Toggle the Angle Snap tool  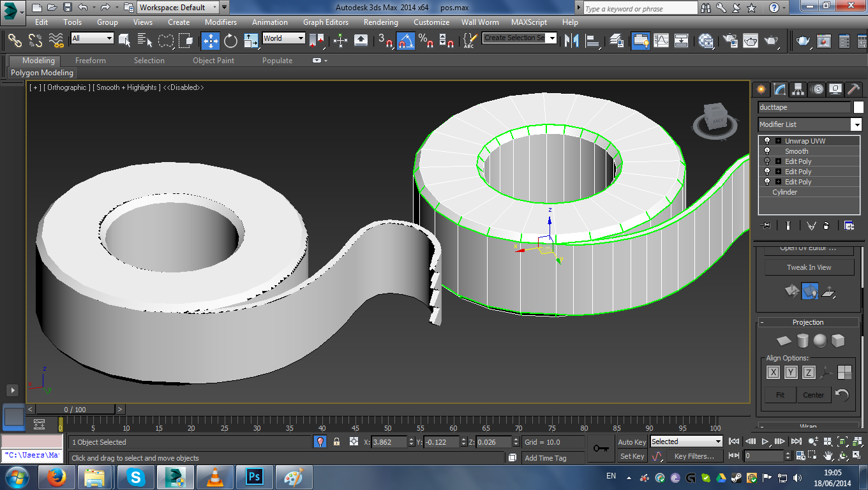pyautogui.click(x=405, y=41)
